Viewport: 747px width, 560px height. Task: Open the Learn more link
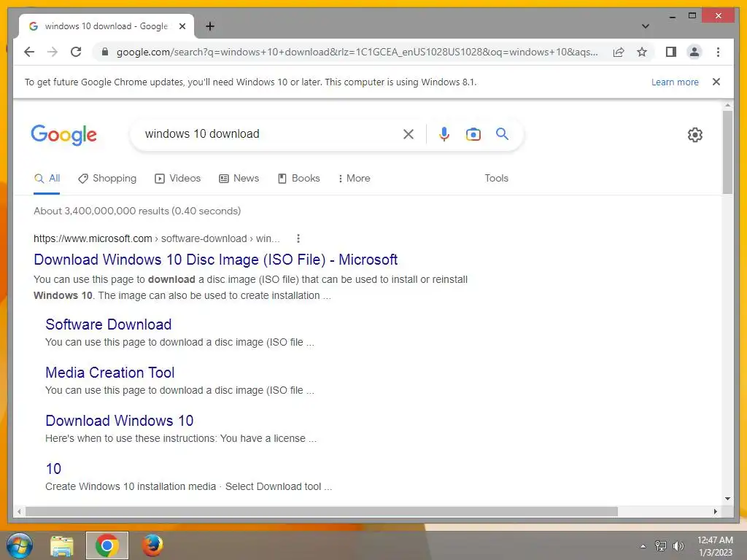pos(675,82)
